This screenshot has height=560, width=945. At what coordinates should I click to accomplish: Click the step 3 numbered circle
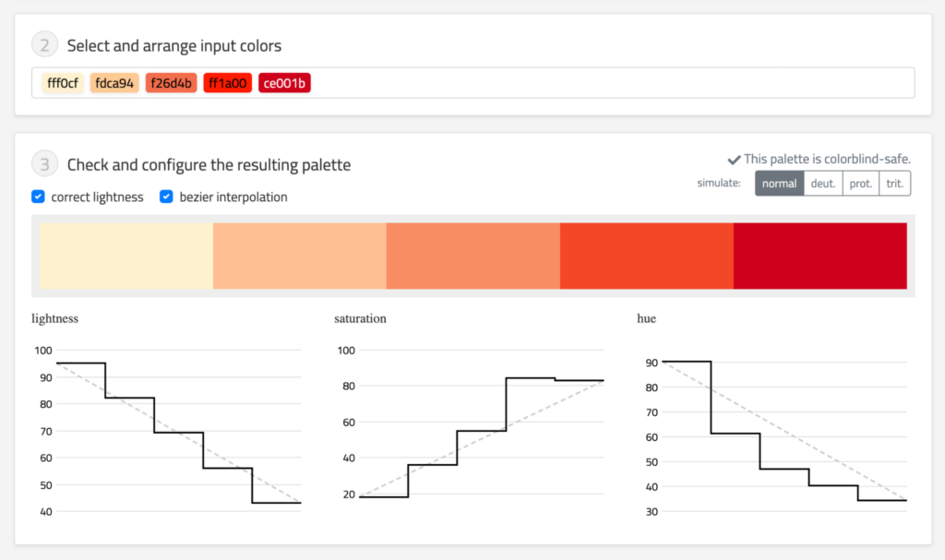[44, 163]
